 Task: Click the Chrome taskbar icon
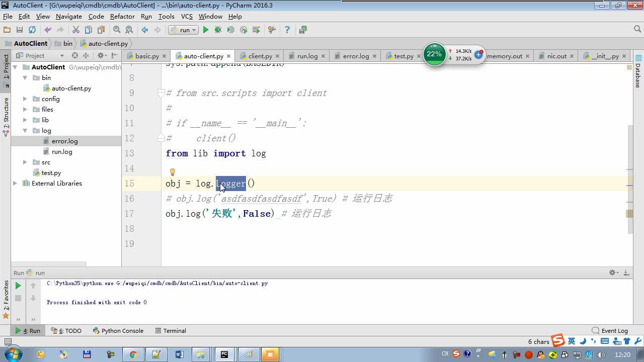pos(133,354)
